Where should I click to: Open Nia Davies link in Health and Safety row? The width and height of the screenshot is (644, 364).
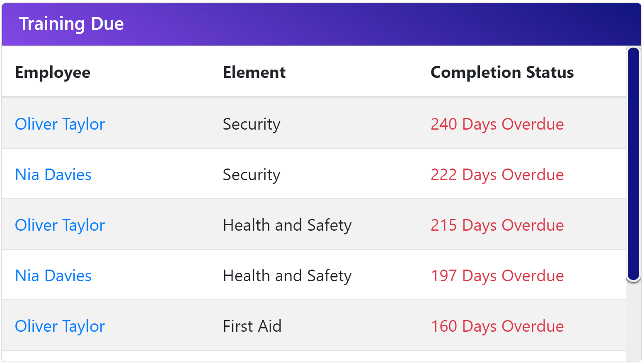(x=53, y=276)
